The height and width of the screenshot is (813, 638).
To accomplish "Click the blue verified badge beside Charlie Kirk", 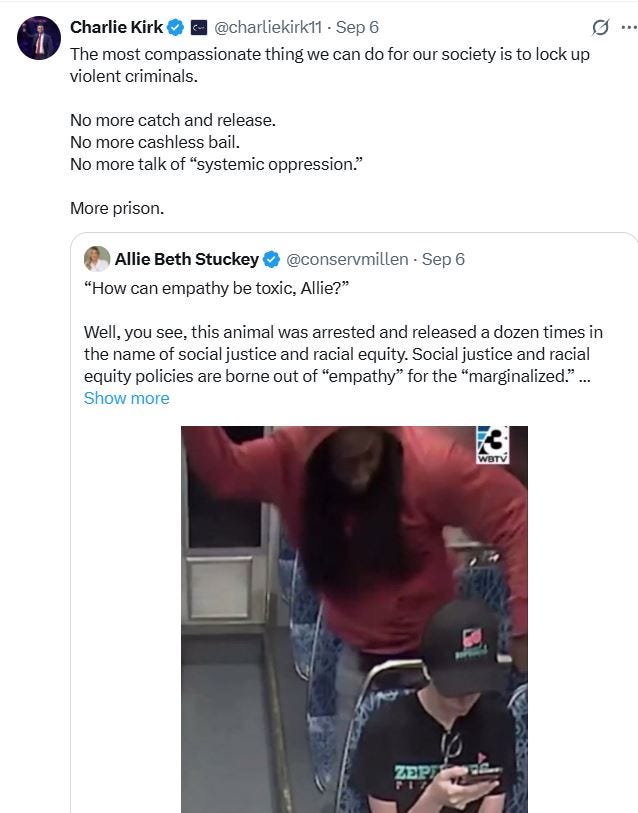I will [x=176, y=27].
